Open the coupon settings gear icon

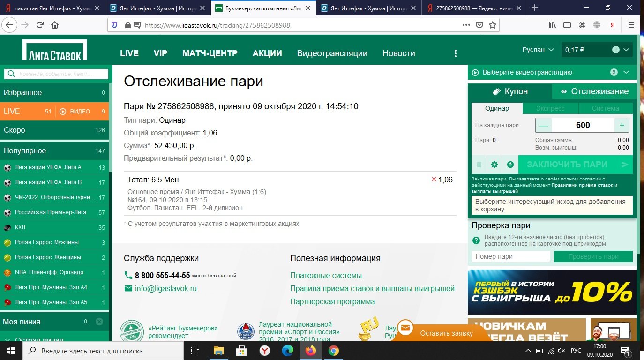tap(494, 165)
